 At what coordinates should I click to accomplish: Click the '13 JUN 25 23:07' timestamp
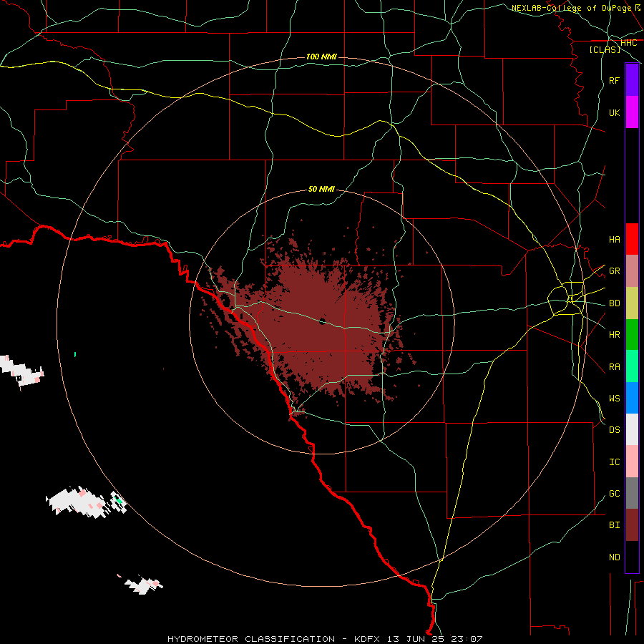434,639
